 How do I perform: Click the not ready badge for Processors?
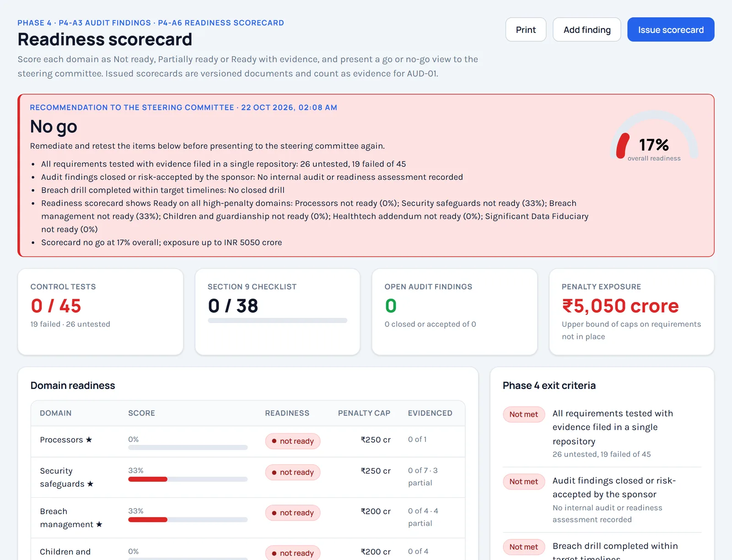(292, 441)
